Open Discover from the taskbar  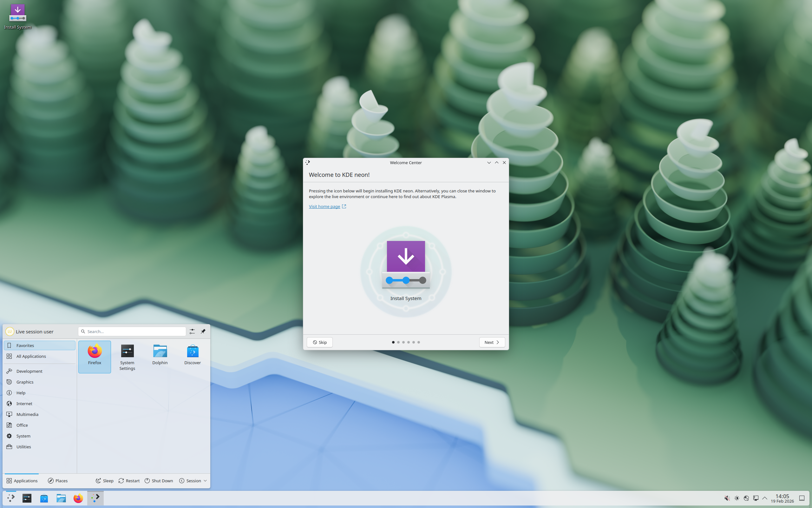pos(44,498)
